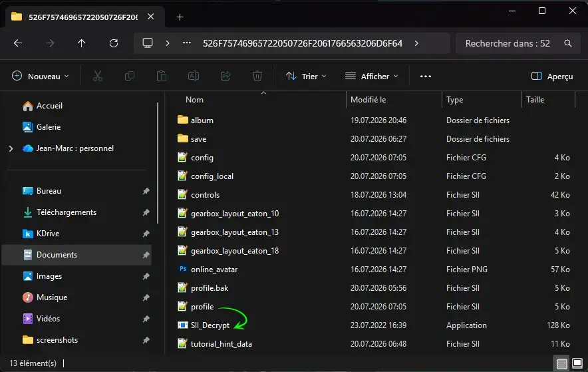The image size is (588, 372).
Task: Close the current folder tab
Action: pos(151,17)
